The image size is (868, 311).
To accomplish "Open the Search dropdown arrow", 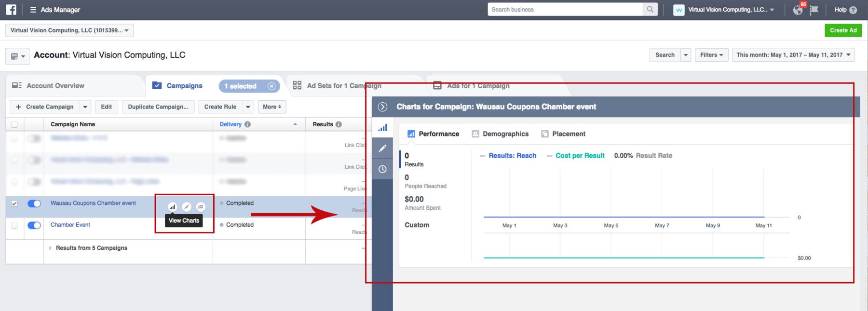I will tap(686, 55).
